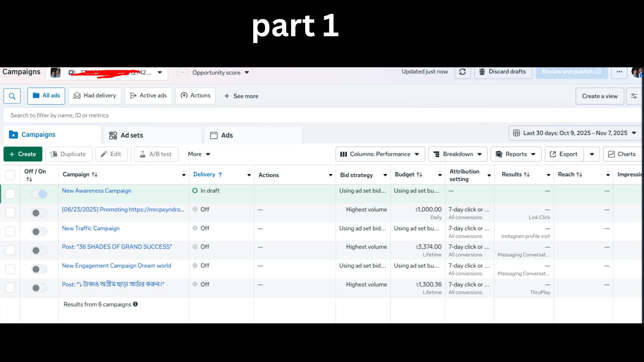Click the Create a view button
This screenshot has height=362, width=644.
point(600,96)
